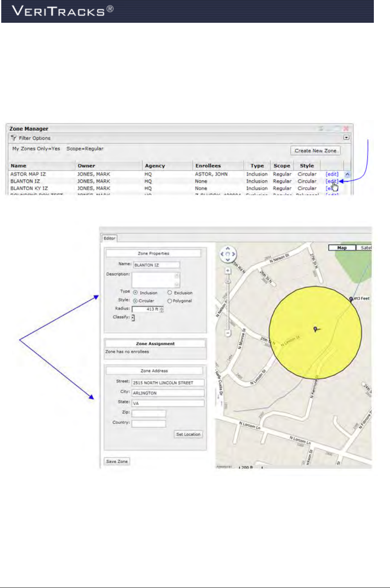Click the zone center marker on map

point(316,329)
